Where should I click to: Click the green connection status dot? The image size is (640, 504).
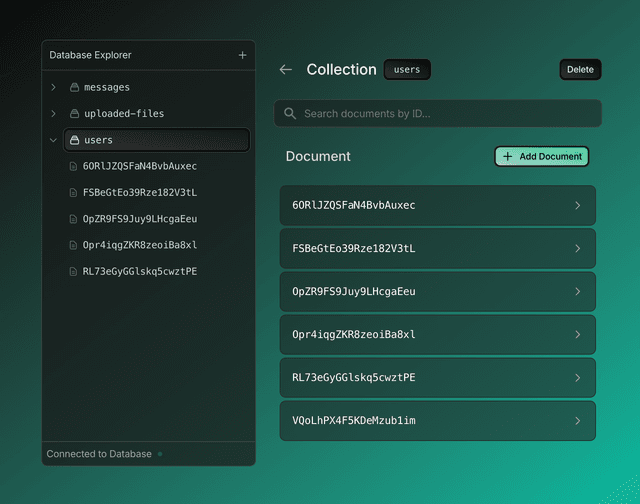click(x=159, y=454)
